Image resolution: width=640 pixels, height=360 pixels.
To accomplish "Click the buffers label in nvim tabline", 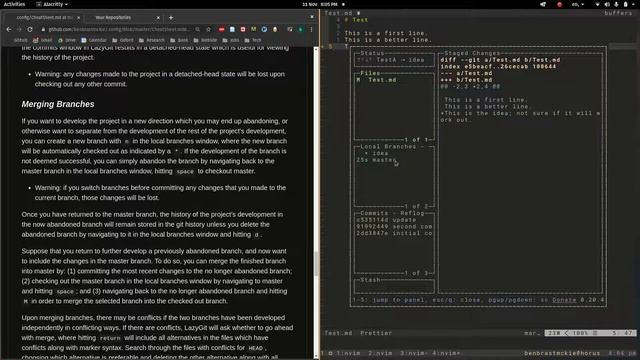I will (618, 13).
